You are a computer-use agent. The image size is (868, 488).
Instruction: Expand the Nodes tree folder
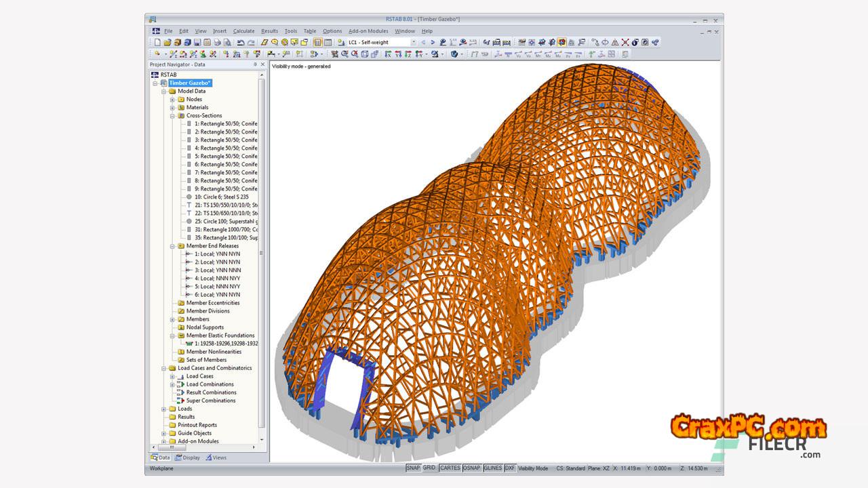point(172,100)
